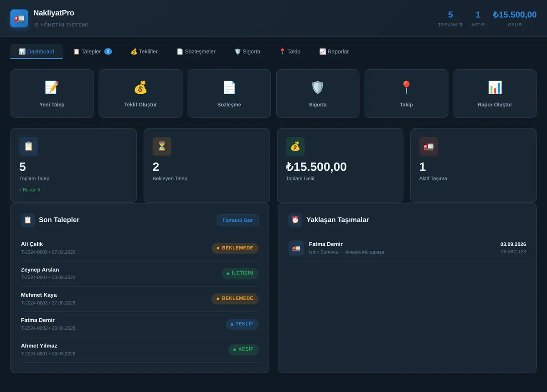This screenshot has width=547, height=392.
Task: Click the İLETİŞİM badge for Zeynep Arslan
Action: click(x=240, y=274)
